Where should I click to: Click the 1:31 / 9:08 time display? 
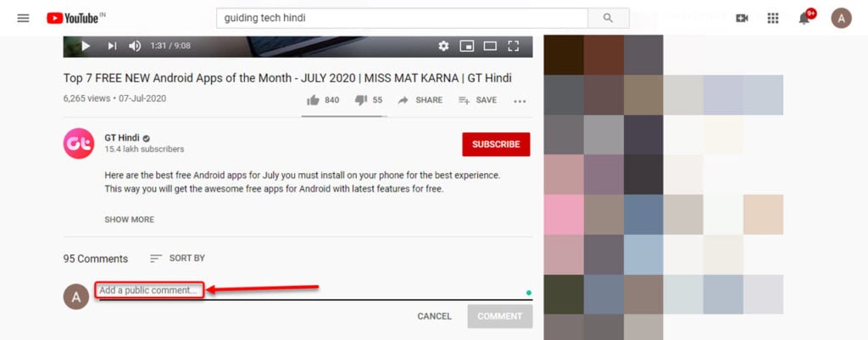point(170,46)
